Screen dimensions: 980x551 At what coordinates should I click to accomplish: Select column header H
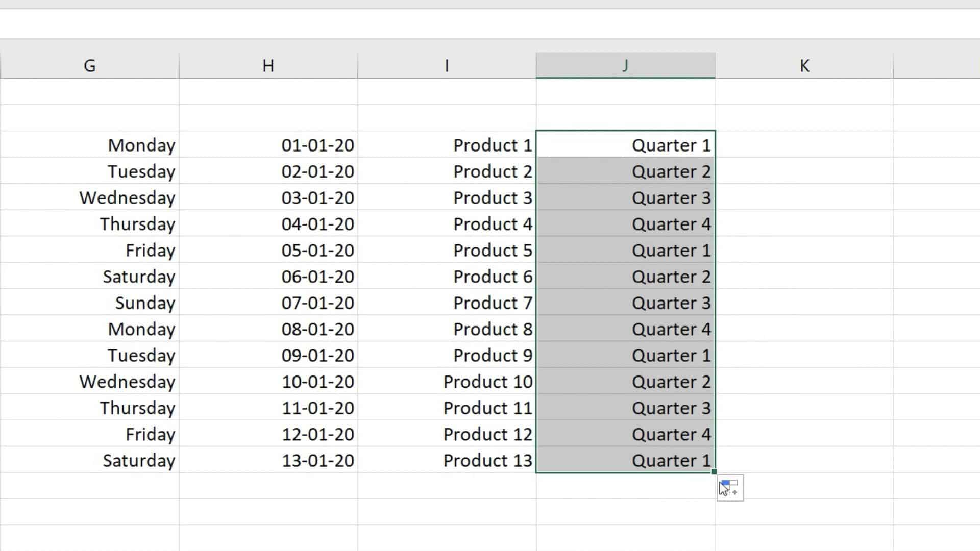269,65
